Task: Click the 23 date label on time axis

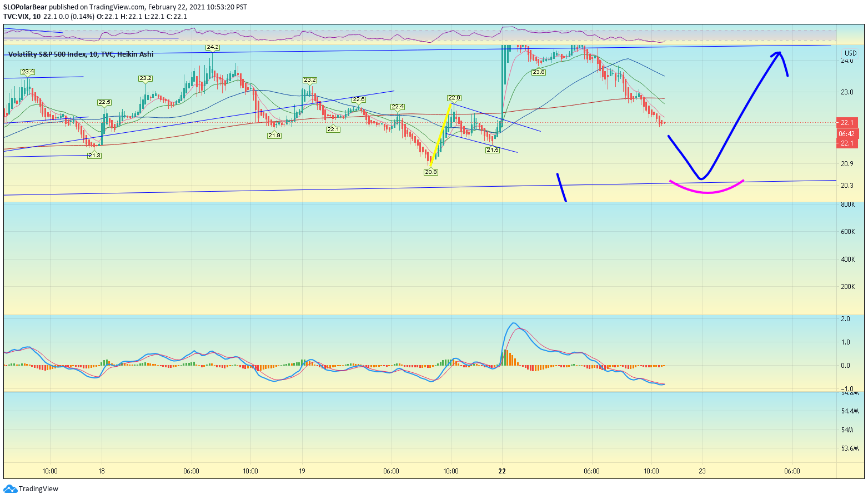Action: [x=703, y=471]
